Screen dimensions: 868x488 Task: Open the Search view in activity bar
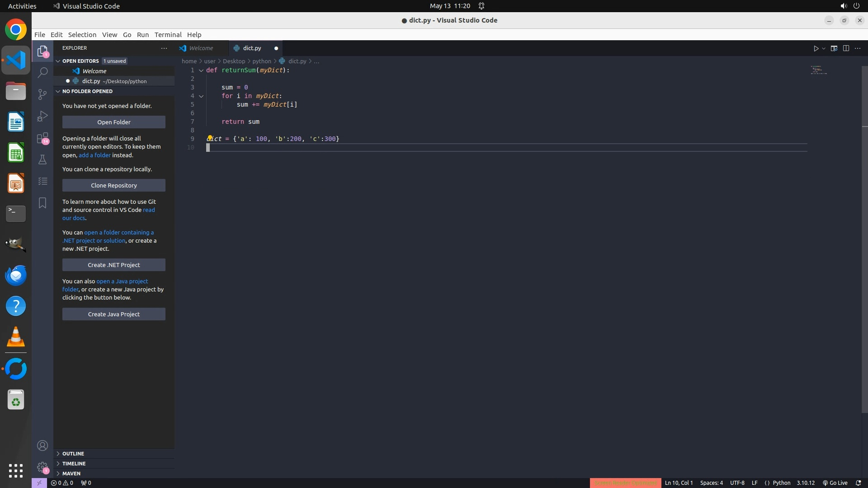pyautogui.click(x=42, y=72)
